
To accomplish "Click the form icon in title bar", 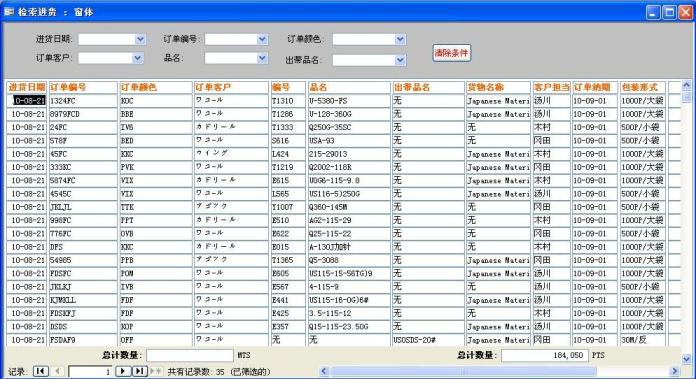I will point(9,12).
